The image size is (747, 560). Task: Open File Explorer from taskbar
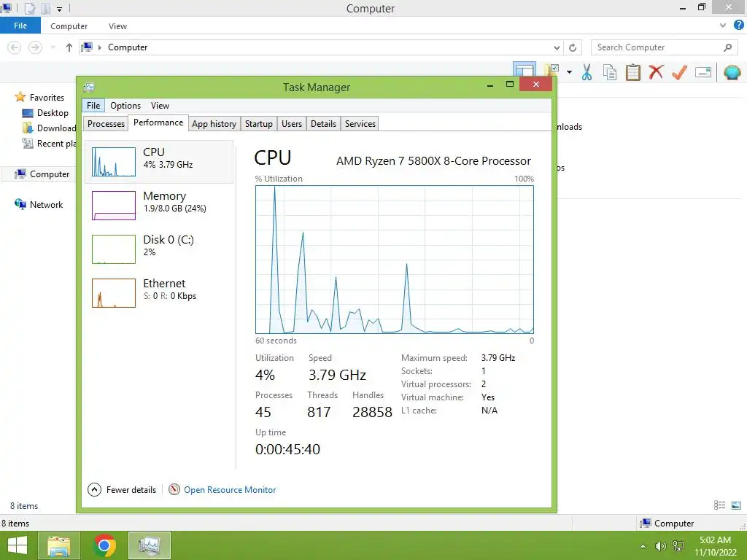pos(58,545)
